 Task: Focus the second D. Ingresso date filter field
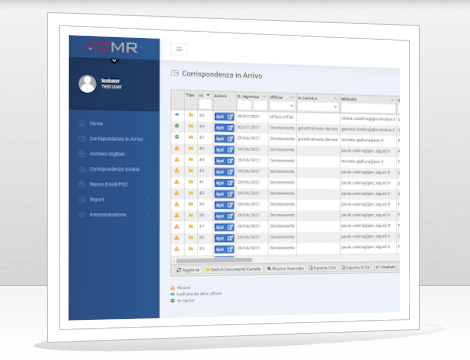[260, 106]
